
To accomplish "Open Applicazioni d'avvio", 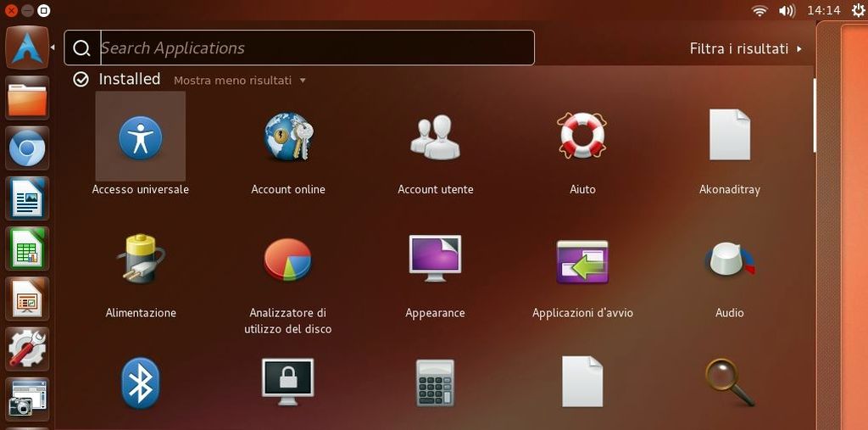I will tap(582, 260).
